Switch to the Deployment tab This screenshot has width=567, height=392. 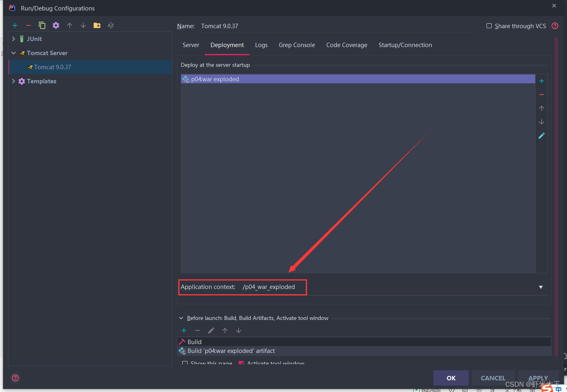(x=227, y=45)
